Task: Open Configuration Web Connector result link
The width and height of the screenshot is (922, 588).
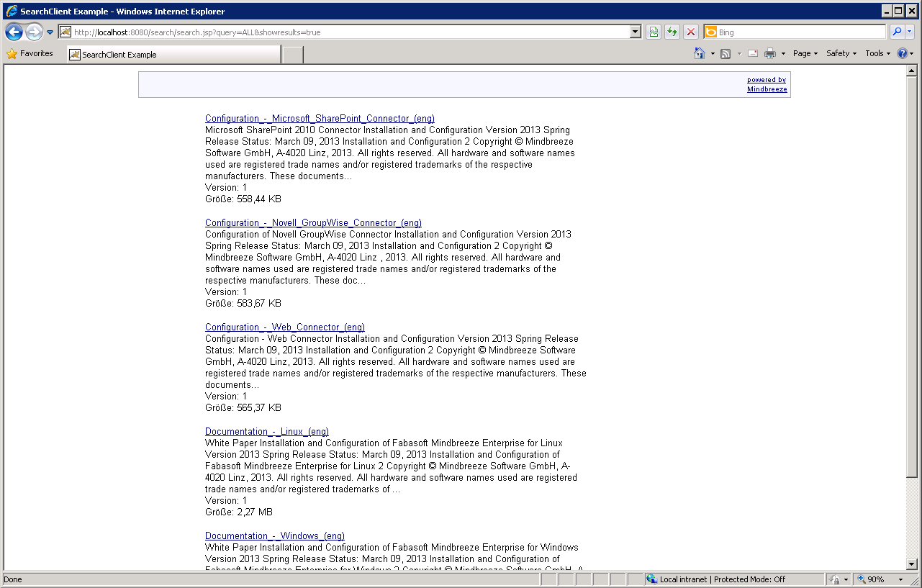Action: pyautogui.click(x=285, y=327)
